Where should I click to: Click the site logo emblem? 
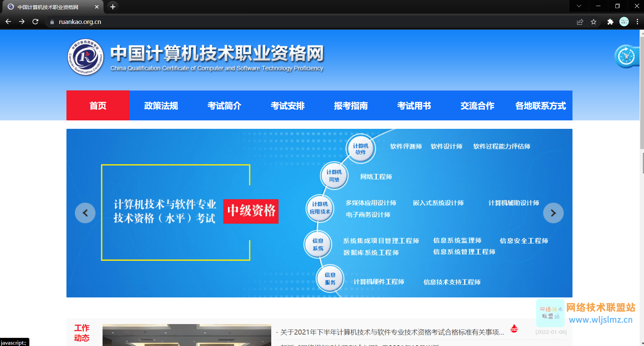tap(85, 57)
